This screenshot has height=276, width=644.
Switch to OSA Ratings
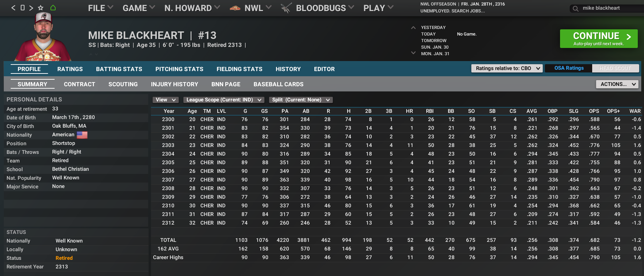click(x=569, y=68)
